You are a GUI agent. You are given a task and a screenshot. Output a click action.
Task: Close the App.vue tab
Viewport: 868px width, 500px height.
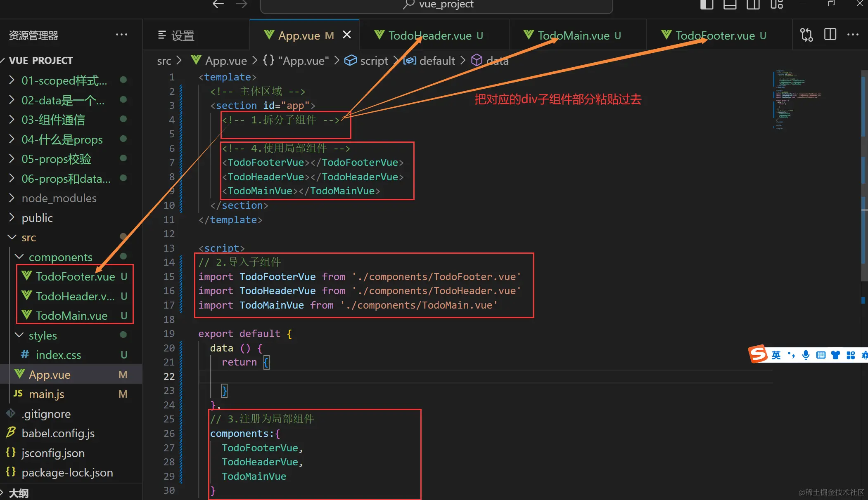click(x=347, y=35)
